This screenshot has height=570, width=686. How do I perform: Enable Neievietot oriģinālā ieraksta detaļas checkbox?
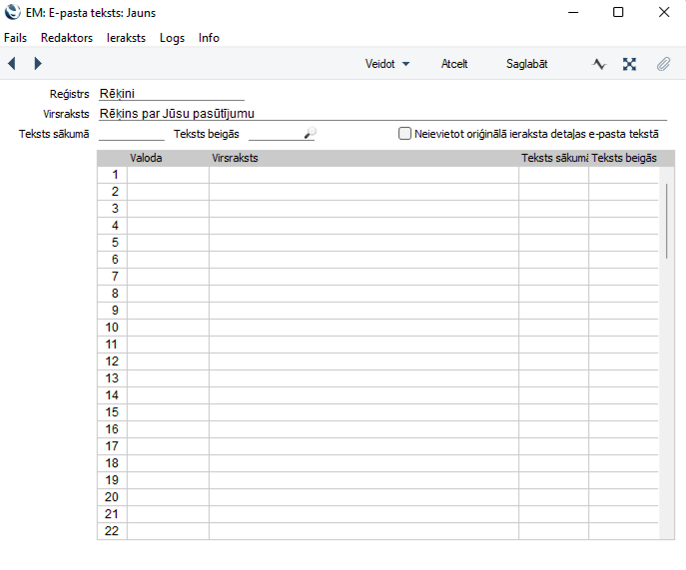pos(405,133)
